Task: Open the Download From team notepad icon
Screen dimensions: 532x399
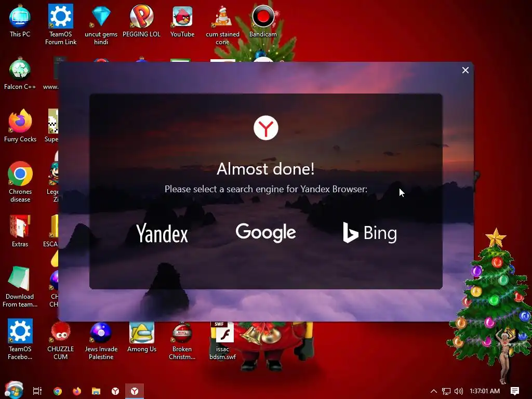Action: pos(20,287)
